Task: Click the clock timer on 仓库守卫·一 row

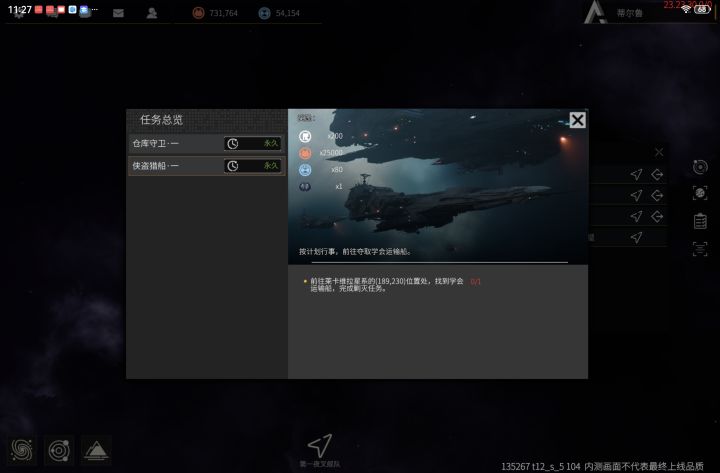Action: 233,144
